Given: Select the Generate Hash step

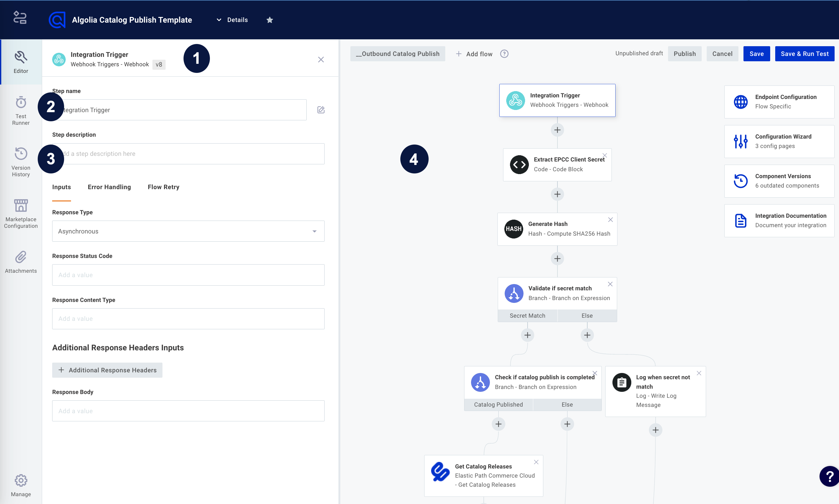Looking at the screenshot, I should (x=557, y=229).
